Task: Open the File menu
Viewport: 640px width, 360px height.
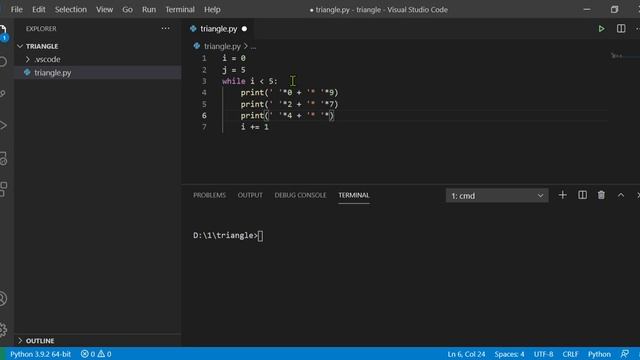Action: [17, 9]
